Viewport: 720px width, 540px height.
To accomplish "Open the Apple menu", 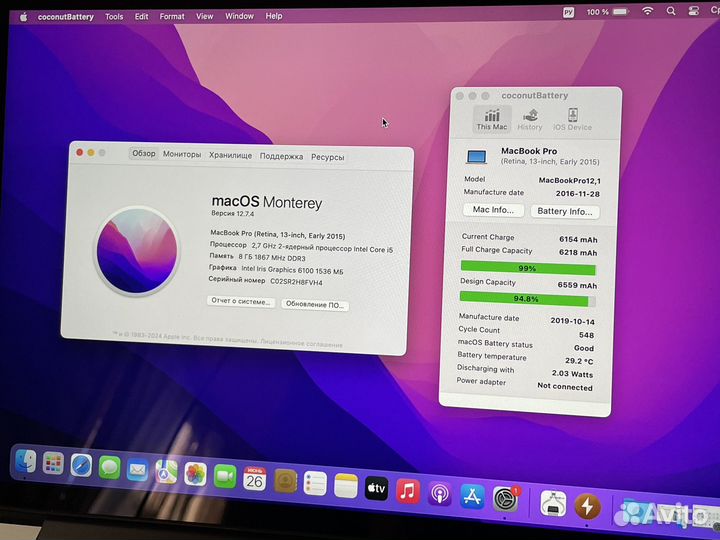I will click(x=23, y=17).
